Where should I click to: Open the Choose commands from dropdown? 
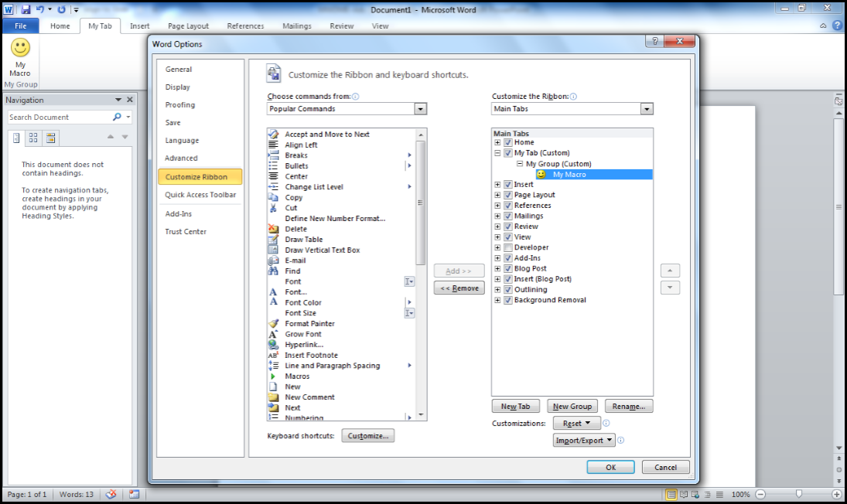coord(420,109)
